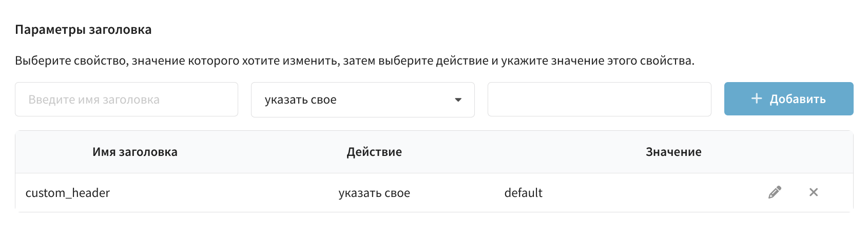This screenshot has height=238, width=868.
Task: Expand the 'указать свое' action combo box text
Action: 301,100
